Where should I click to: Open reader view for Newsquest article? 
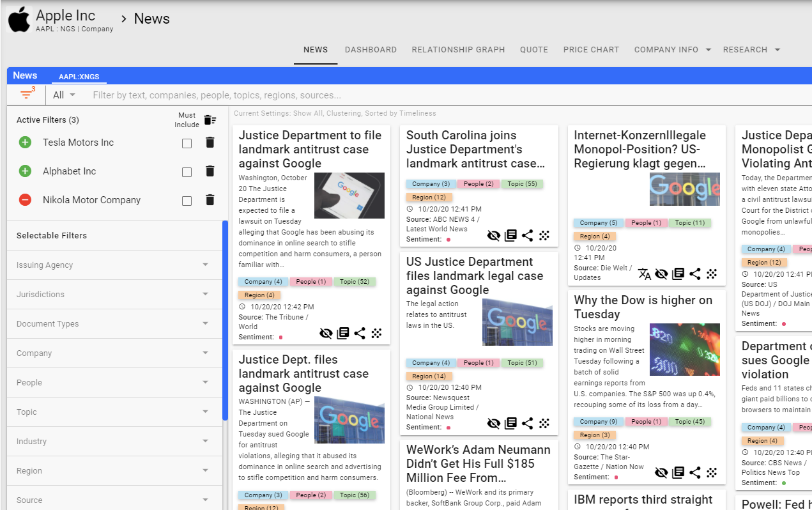pos(510,423)
